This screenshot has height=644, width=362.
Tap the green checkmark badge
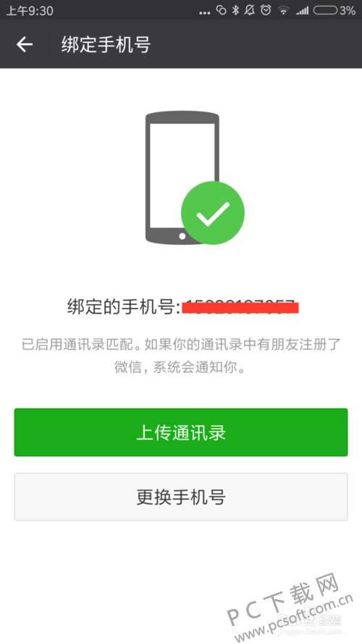pos(213,213)
